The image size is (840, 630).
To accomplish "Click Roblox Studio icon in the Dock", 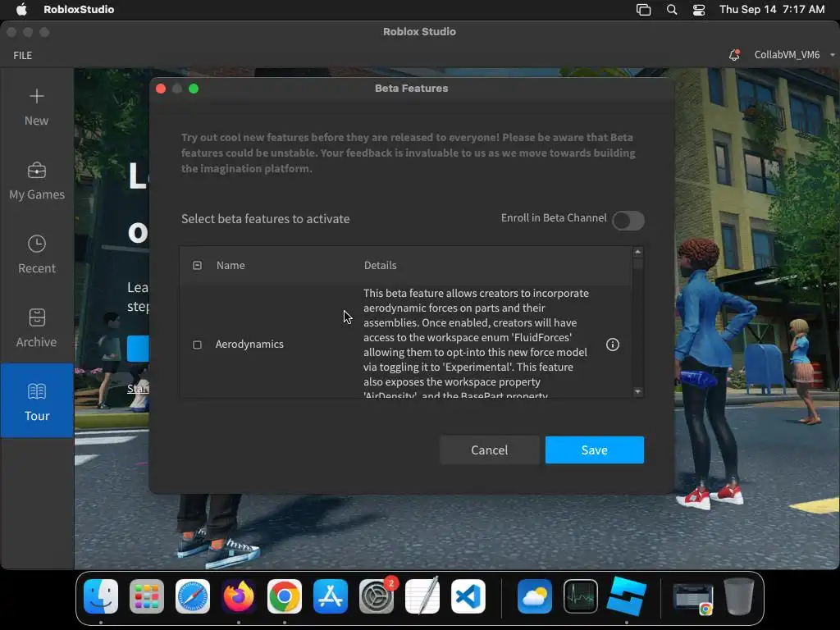I will (627, 596).
